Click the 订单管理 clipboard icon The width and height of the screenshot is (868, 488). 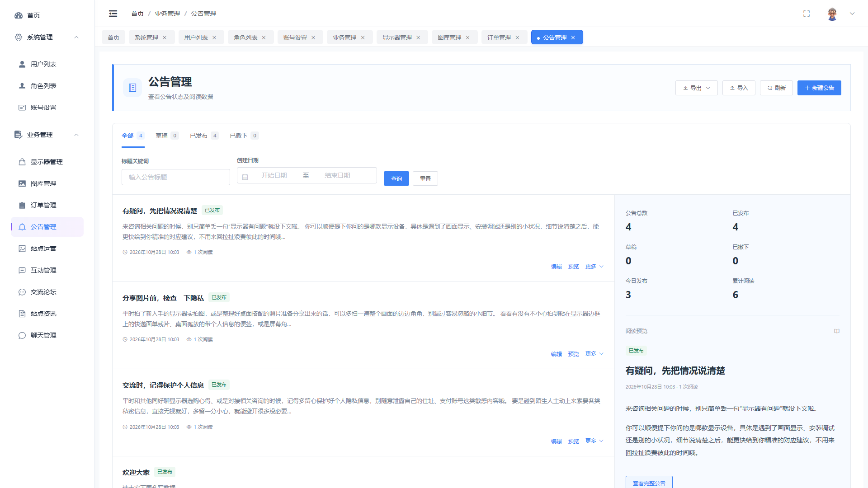[x=22, y=205]
